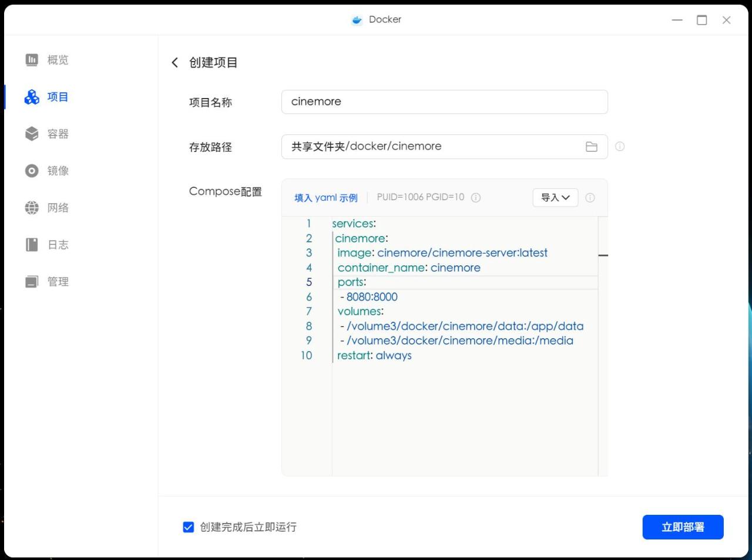Click the 填入 yaml 示例 link

[326, 198]
